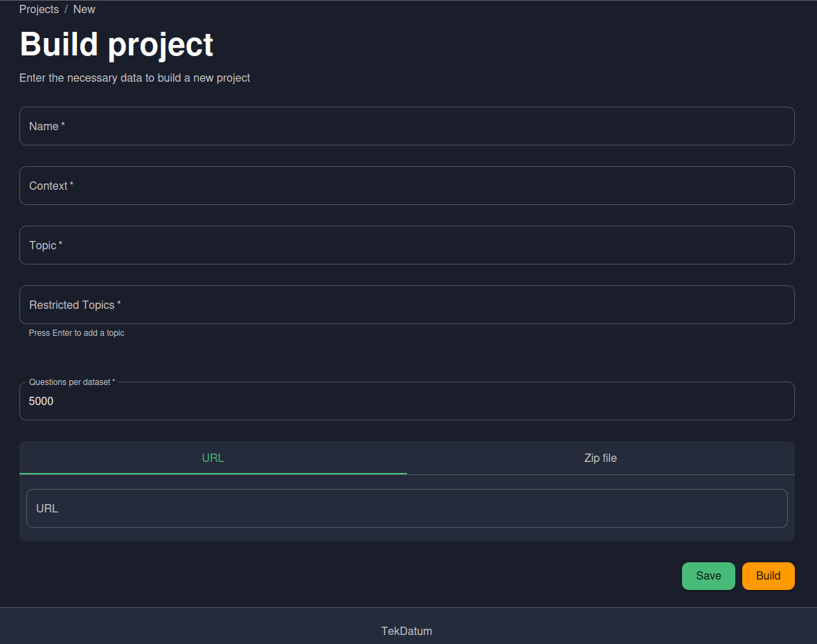Click the asterisk next to Restricted Topics
Image resolution: width=817 pixels, height=644 pixels.
pos(119,304)
